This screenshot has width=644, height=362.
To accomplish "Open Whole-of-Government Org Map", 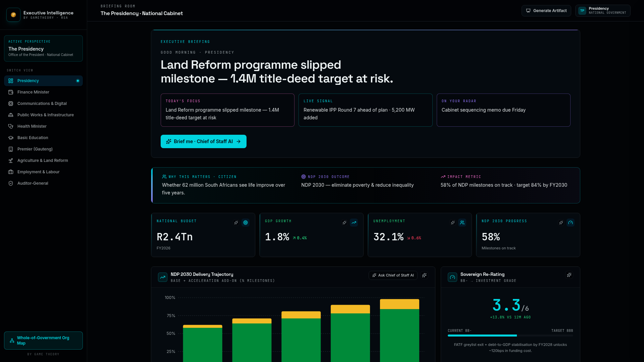I will coord(43,341).
